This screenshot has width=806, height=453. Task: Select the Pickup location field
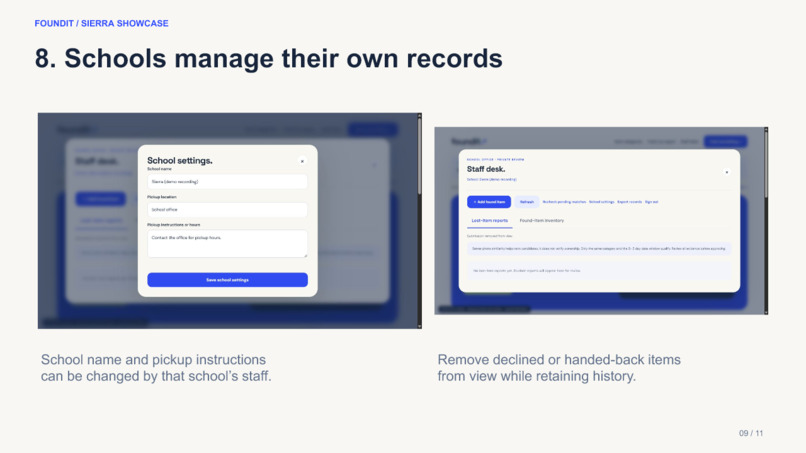[x=227, y=210]
